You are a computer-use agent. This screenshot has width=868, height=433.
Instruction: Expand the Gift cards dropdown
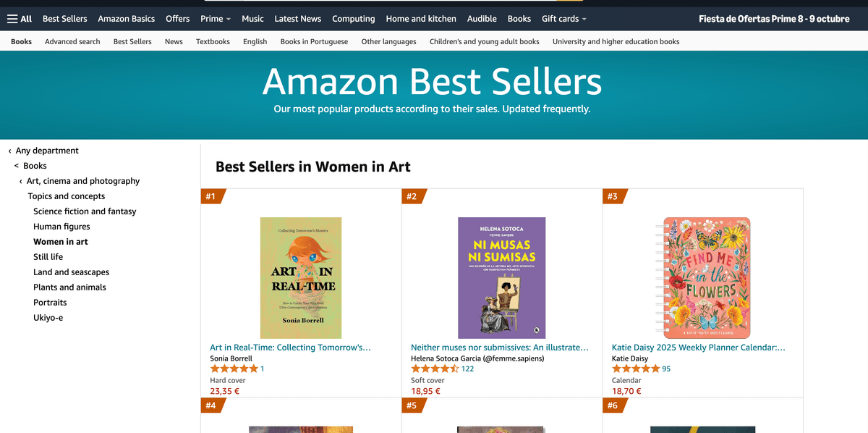(x=564, y=19)
